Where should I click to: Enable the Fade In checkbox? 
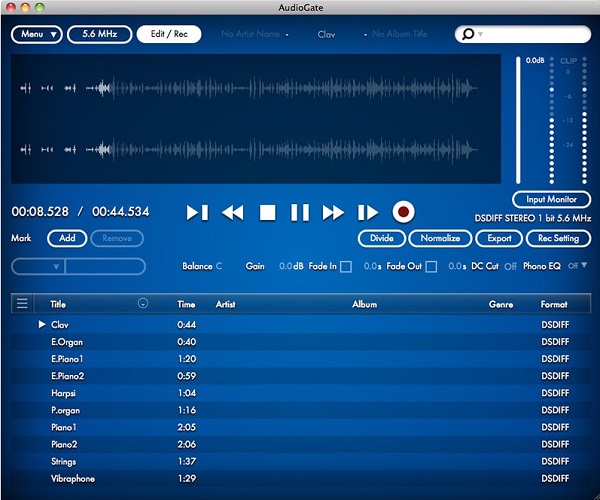[x=345, y=267]
